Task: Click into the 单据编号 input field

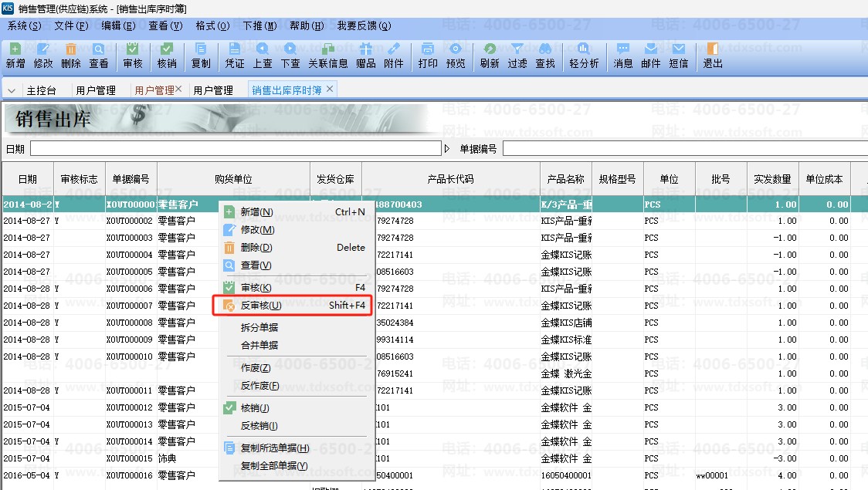Action: pos(683,148)
